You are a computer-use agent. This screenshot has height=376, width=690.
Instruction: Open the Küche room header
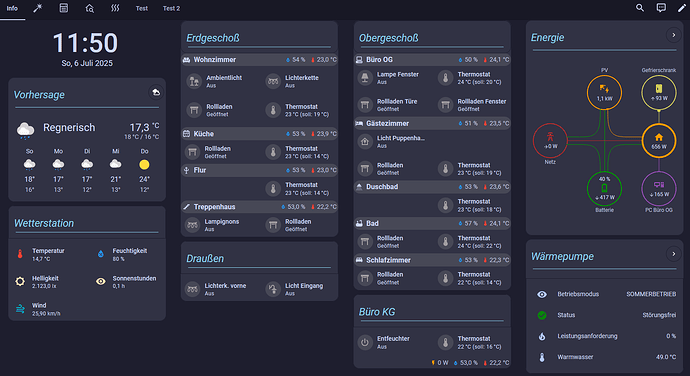(260, 133)
